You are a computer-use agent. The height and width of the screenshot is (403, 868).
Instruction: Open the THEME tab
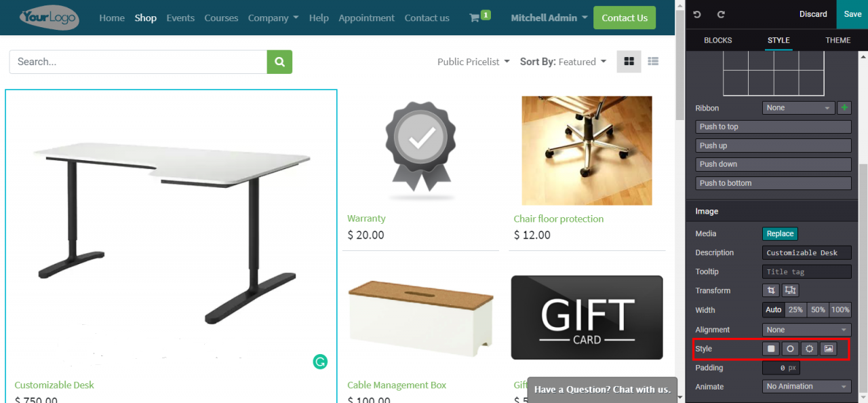838,40
